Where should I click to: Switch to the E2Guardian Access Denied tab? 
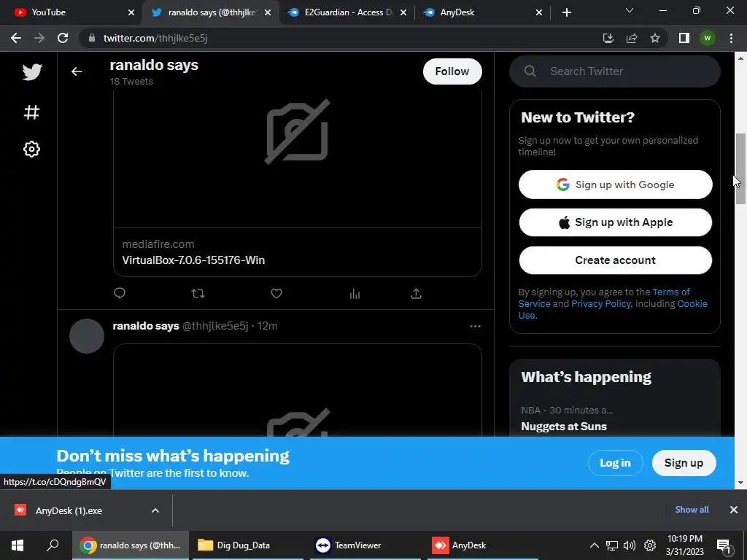coord(348,12)
